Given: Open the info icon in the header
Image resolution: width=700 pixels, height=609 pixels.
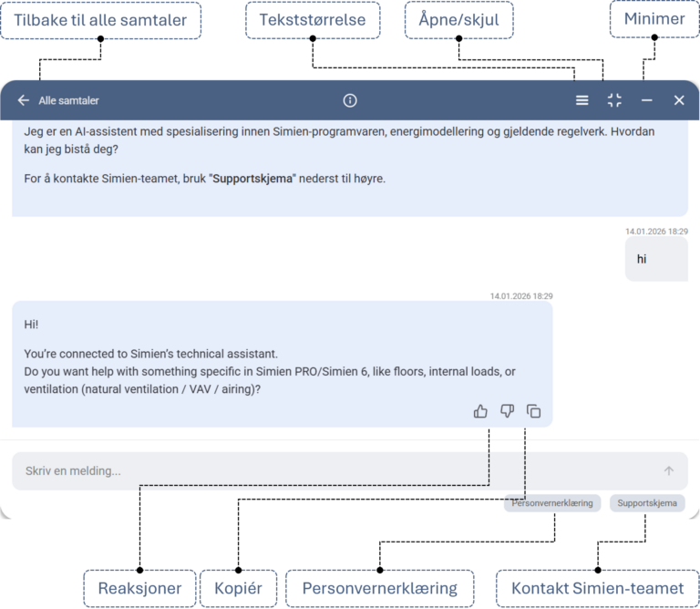Looking at the screenshot, I should [350, 100].
